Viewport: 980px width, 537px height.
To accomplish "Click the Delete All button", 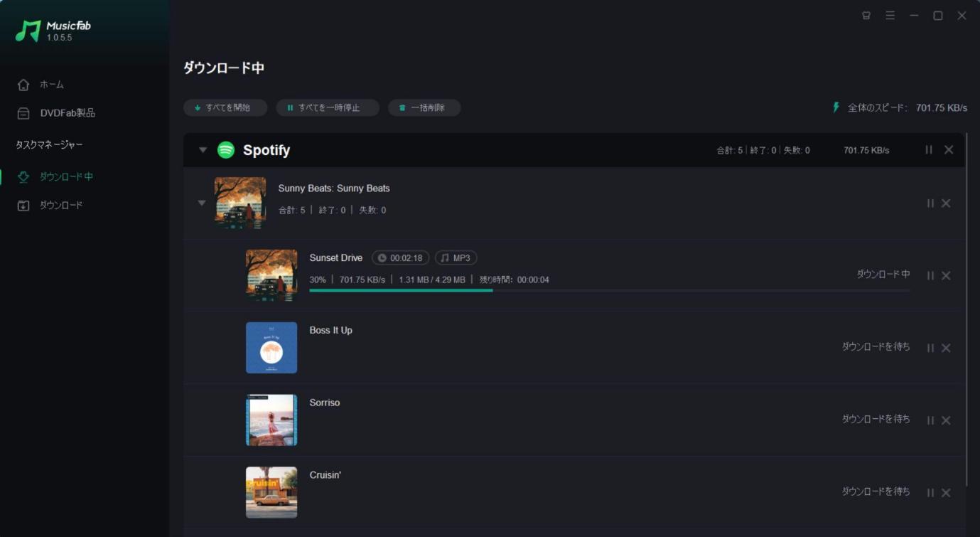I will pyautogui.click(x=424, y=107).
